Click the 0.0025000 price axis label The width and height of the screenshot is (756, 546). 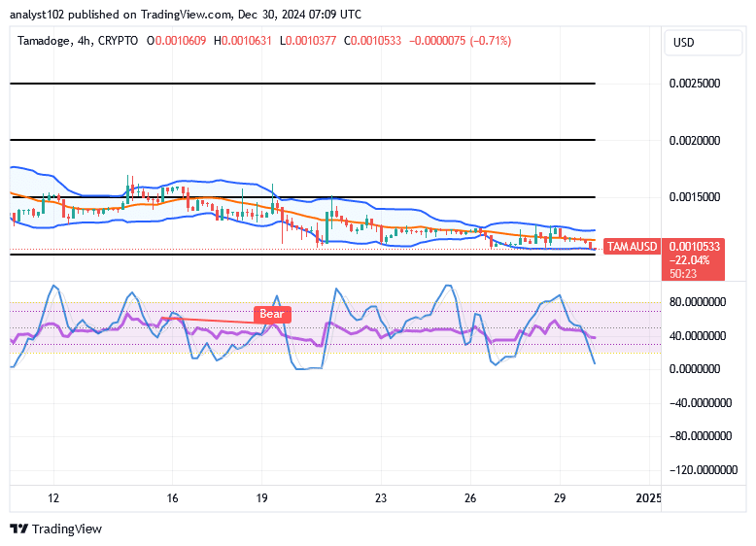[694, 84]
